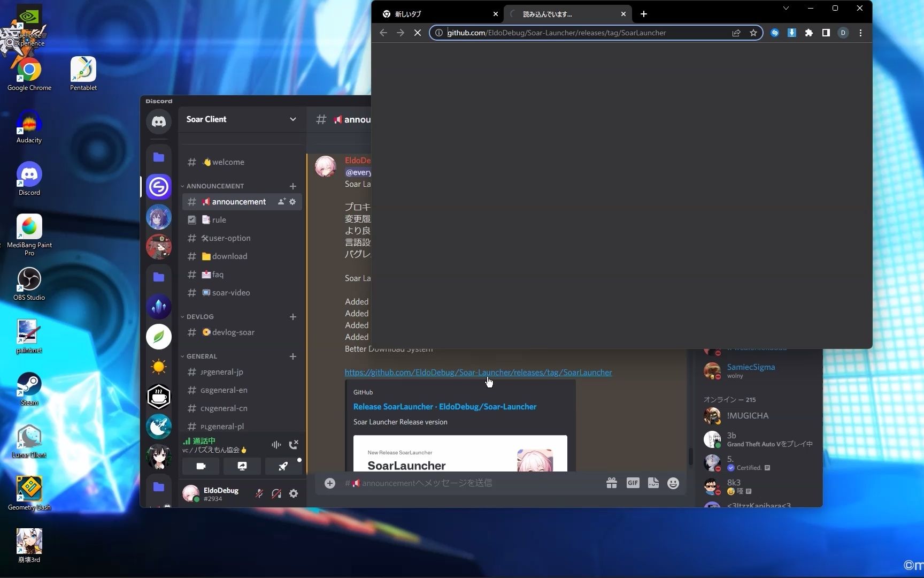Open announcement channel settings gear
The height and width of the screenshot is (578, 924).
(292, 202)
